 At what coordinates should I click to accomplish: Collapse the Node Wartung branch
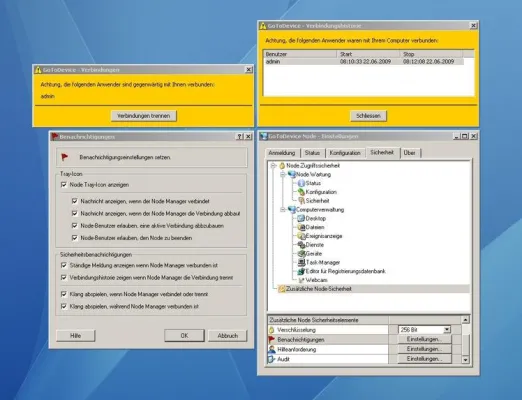pyautogui.click(x=283, y=174)
